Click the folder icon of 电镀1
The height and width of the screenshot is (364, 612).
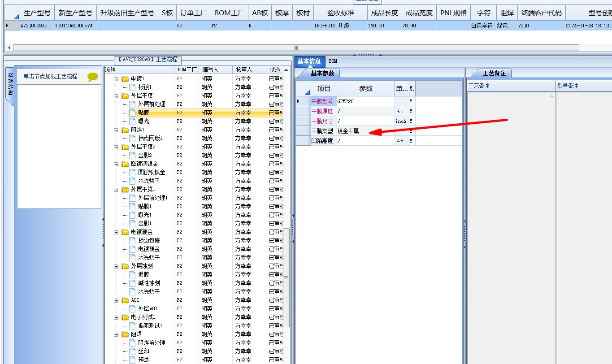click(x=125, y=78)
